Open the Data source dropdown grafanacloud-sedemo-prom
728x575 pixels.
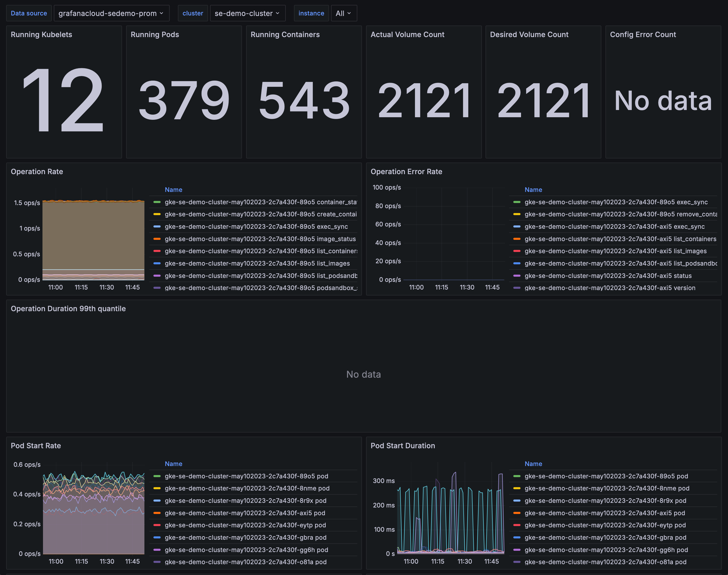111,13
